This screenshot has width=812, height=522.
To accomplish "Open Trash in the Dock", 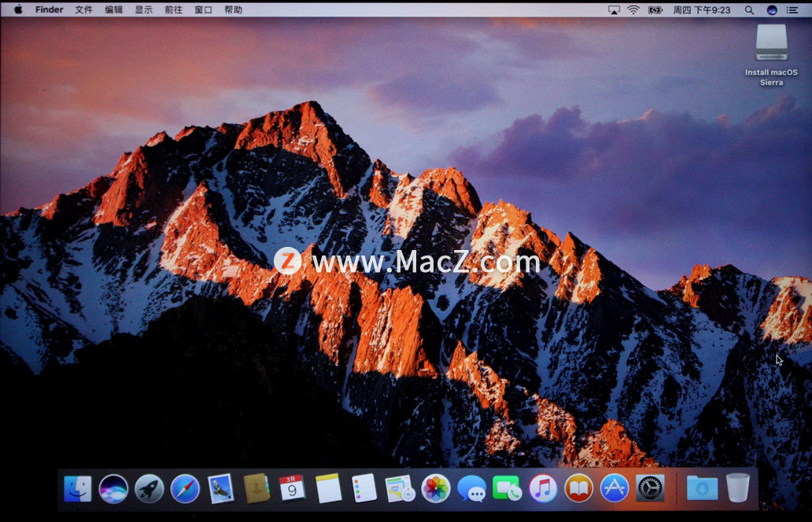I will pos(738,489).
